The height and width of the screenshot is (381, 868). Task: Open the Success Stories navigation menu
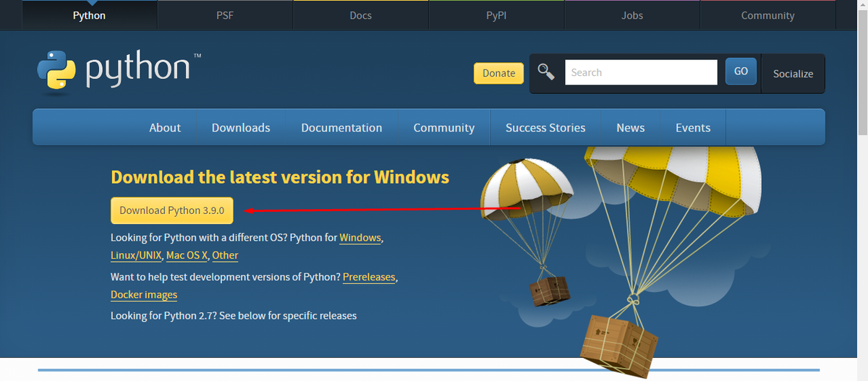pos(545,127)
